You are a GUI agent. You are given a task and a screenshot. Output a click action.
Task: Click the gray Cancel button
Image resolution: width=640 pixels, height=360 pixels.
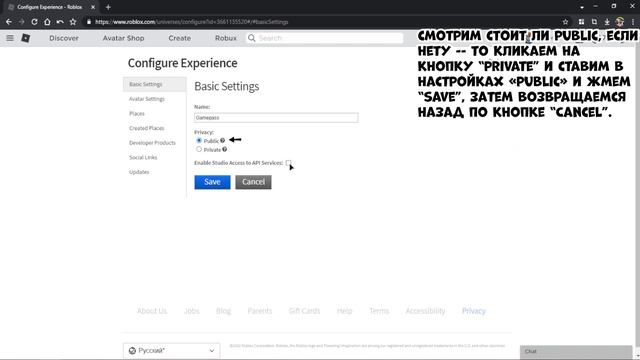pos(253,182)
